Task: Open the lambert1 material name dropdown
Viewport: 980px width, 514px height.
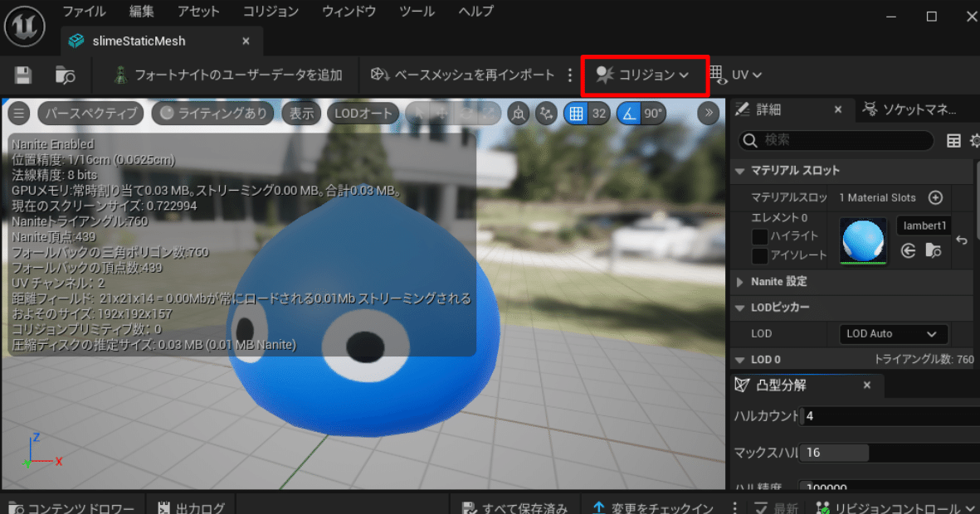Action: (x=924, y=225)
